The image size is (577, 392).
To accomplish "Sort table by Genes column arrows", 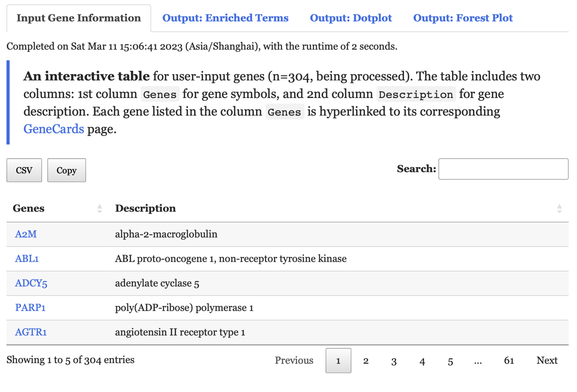I will pyautogui.click(x=100, y=208).
